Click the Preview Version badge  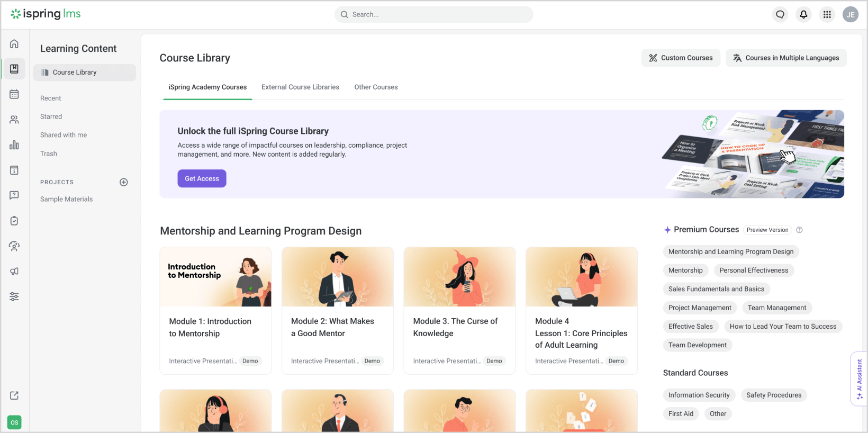(767, 230)
